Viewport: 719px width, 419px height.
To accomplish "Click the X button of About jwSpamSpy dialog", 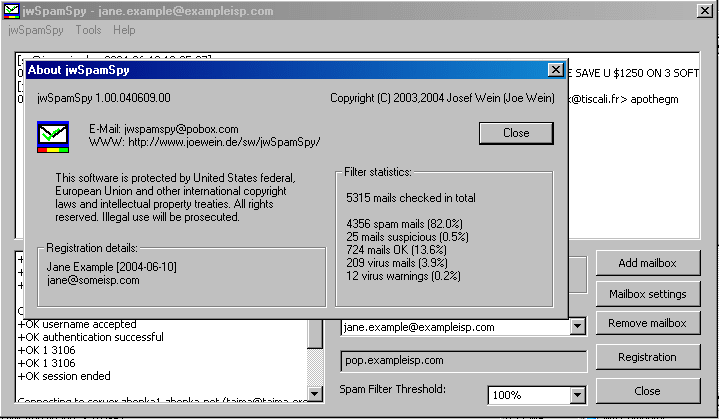I will 556,70.
